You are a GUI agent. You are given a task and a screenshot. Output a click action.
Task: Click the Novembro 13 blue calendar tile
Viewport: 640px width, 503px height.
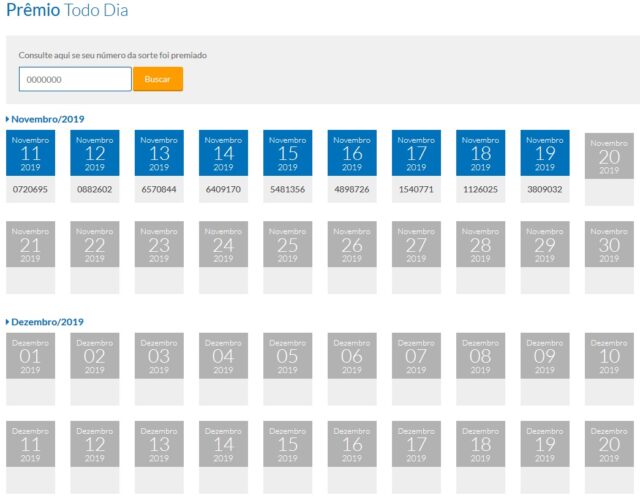point(159,154)
